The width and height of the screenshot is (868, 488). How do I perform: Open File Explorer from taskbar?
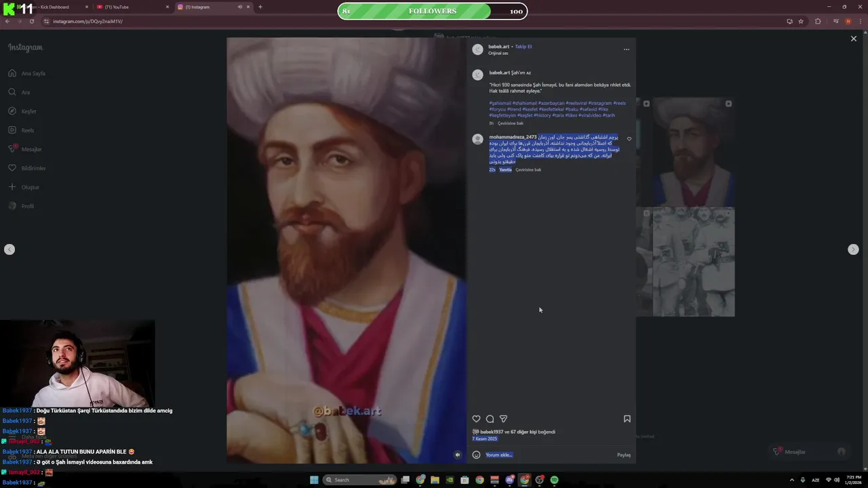pos(435,480)
